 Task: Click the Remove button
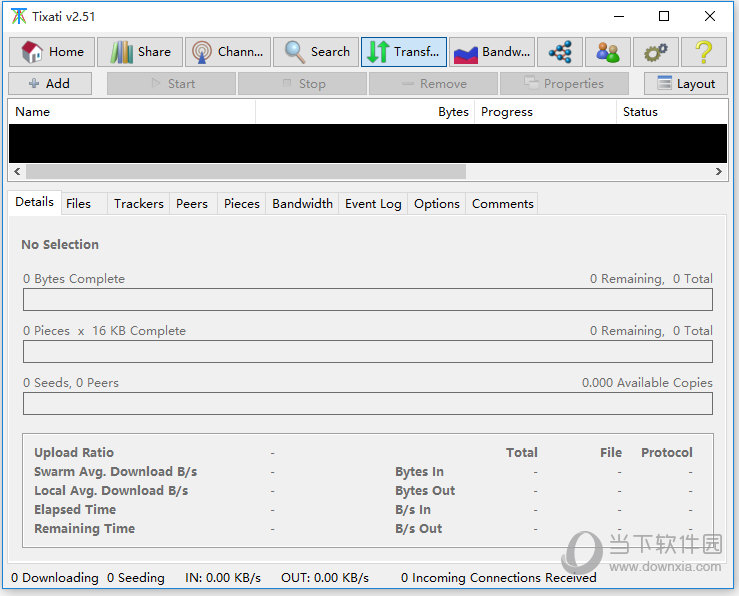pos(434,84)
